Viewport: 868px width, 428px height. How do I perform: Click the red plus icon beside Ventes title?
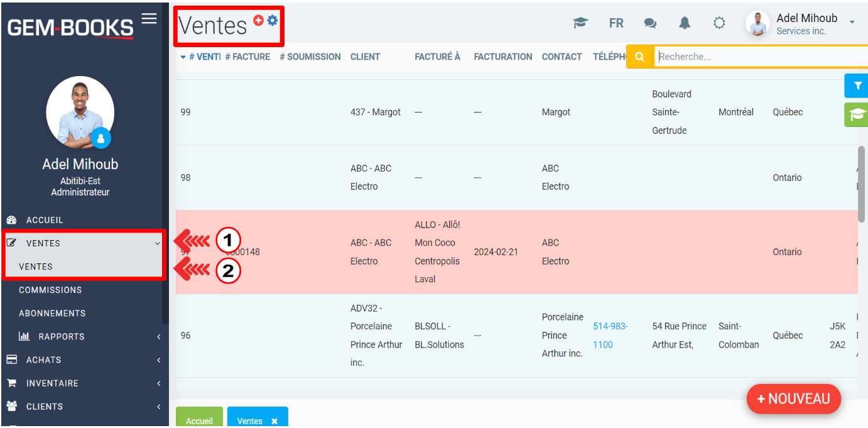click(x=258, y=21)
